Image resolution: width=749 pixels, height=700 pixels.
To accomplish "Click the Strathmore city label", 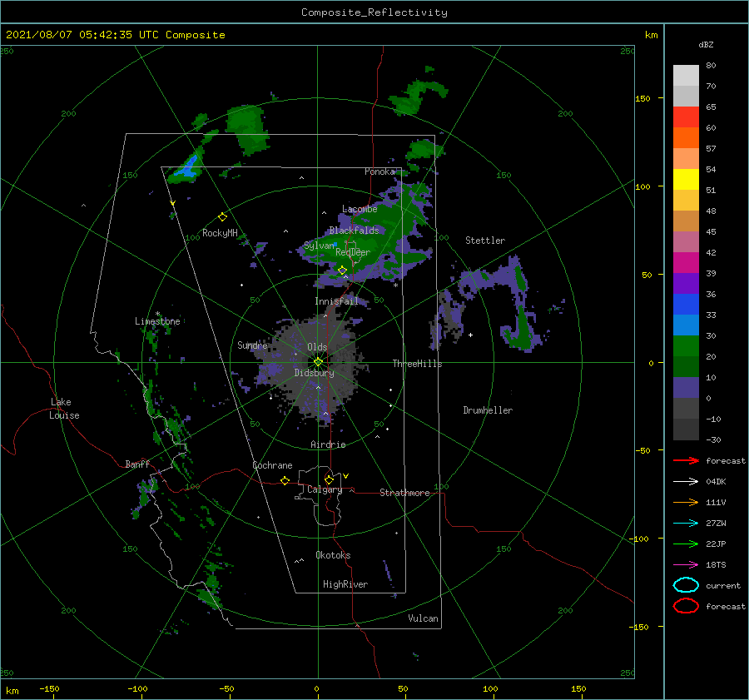I will [x=404, y=493].
